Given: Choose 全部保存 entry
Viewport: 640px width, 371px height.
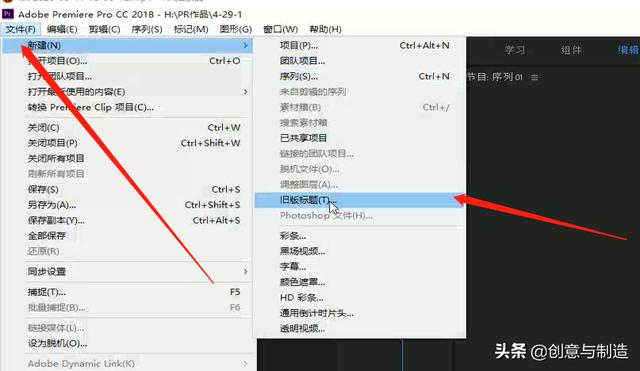Looking at the screenshot, I should (x=128, y=236).
